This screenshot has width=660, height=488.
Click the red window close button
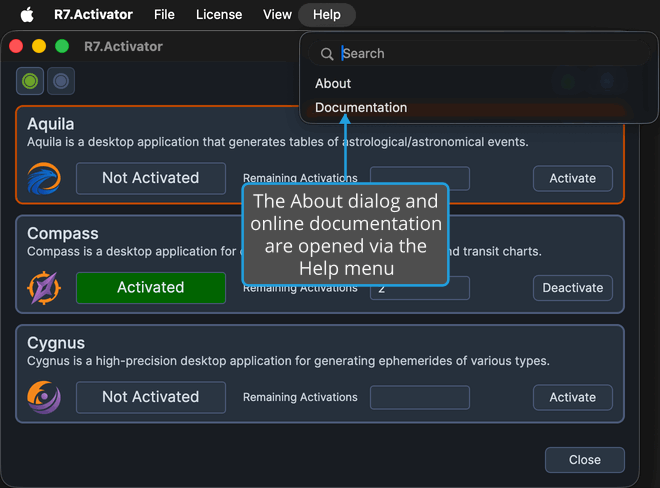[16, 46]
